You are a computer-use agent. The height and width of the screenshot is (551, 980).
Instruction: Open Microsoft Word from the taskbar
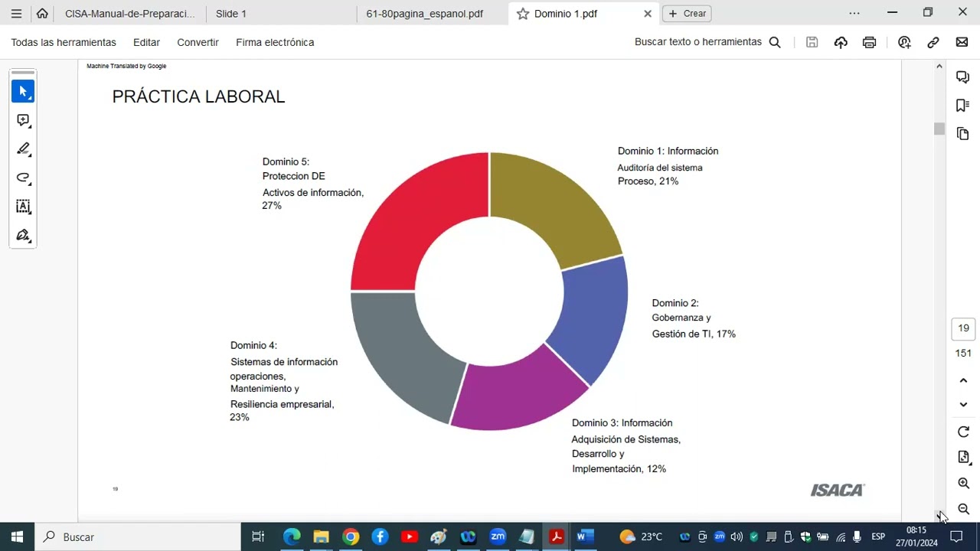point(586,537)
